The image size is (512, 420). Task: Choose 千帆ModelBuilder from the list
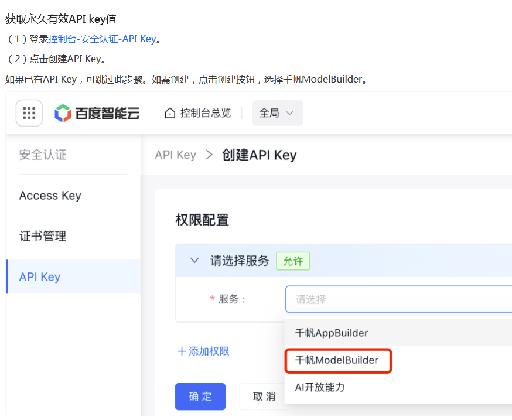point(398,360)
